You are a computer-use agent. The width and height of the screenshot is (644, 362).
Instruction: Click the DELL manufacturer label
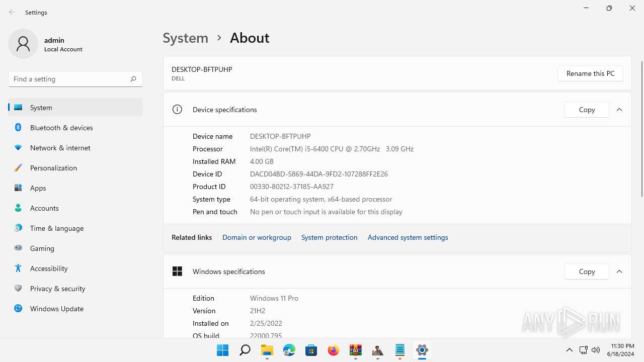(x=178, y=78)
